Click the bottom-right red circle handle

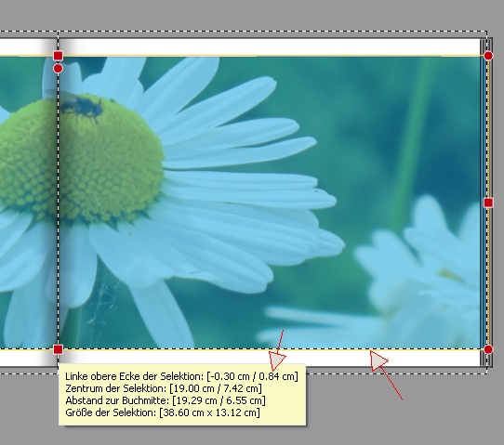point(488,349)
